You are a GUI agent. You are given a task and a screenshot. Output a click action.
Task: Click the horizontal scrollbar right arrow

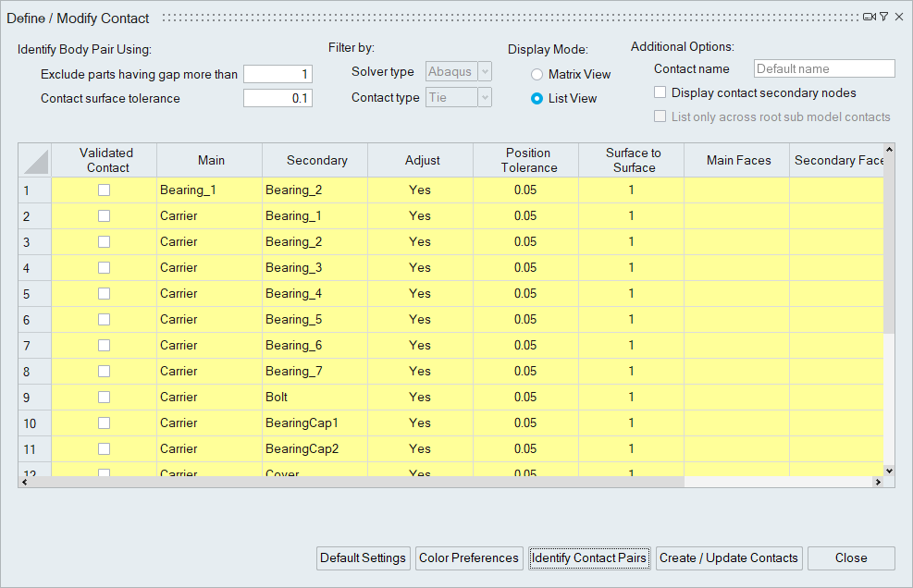(877, 482)
